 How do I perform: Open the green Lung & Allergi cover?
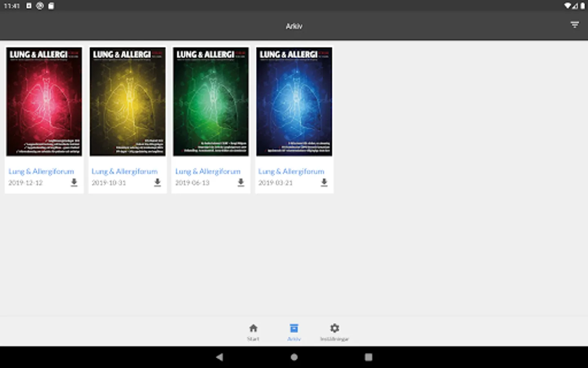tap(211, 101)
